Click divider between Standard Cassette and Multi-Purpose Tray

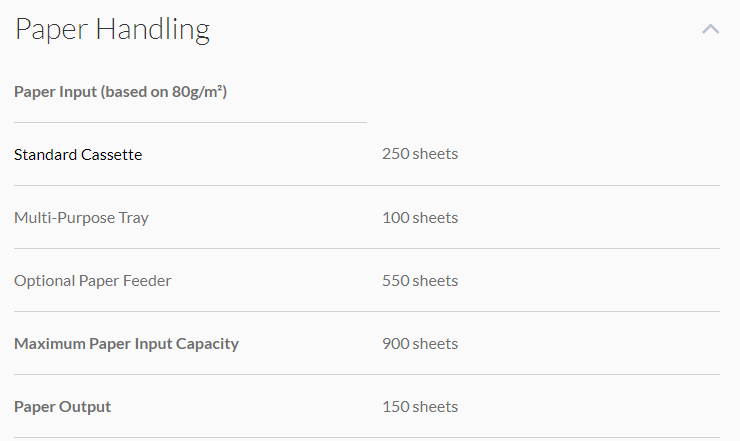pyautogui.click(x=367, y=185)
